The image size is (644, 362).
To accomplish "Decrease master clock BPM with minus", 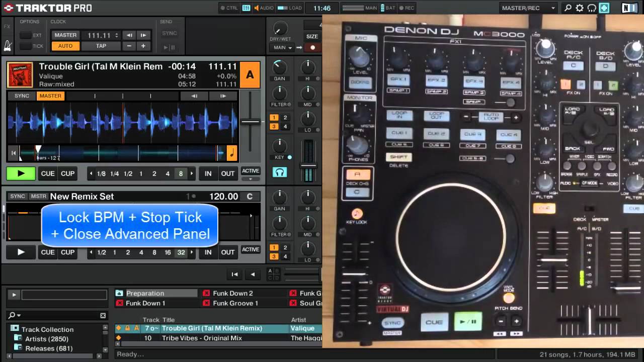I will click(129, 46).
